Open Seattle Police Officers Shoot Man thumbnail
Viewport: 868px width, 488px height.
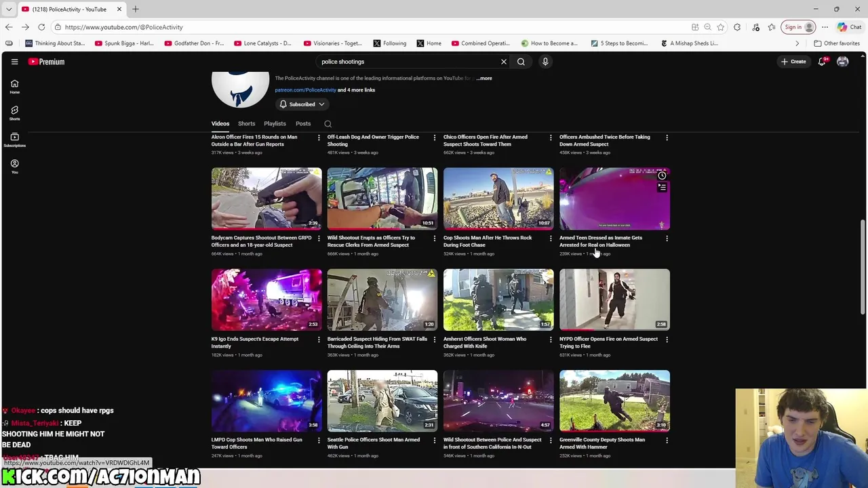[382, 401]
